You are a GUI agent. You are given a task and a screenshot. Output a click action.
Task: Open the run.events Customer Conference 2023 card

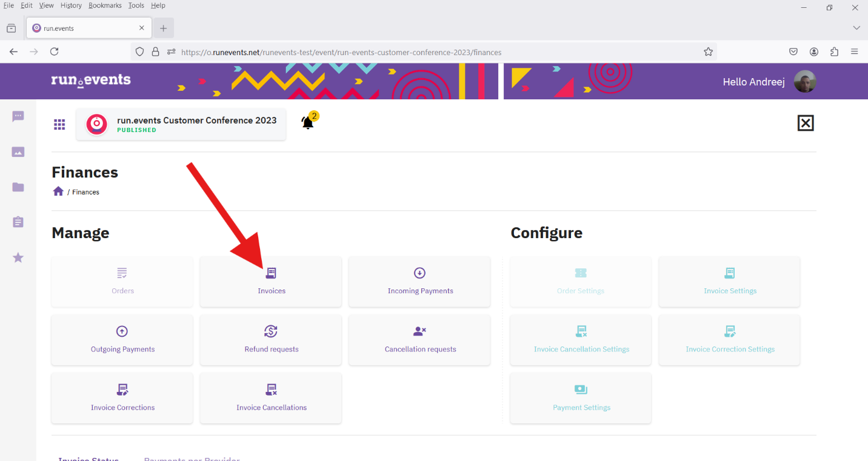(x=181, y=124)
